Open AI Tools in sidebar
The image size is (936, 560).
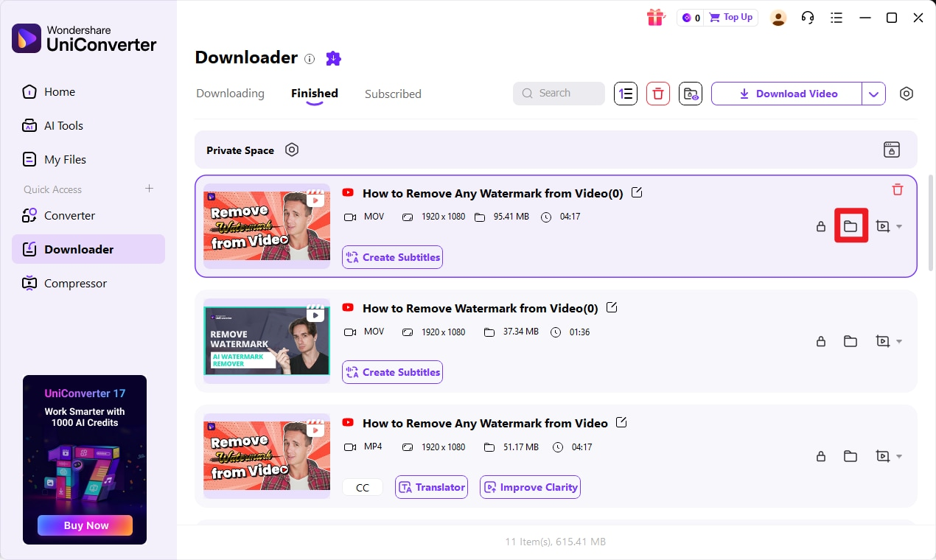88,125
